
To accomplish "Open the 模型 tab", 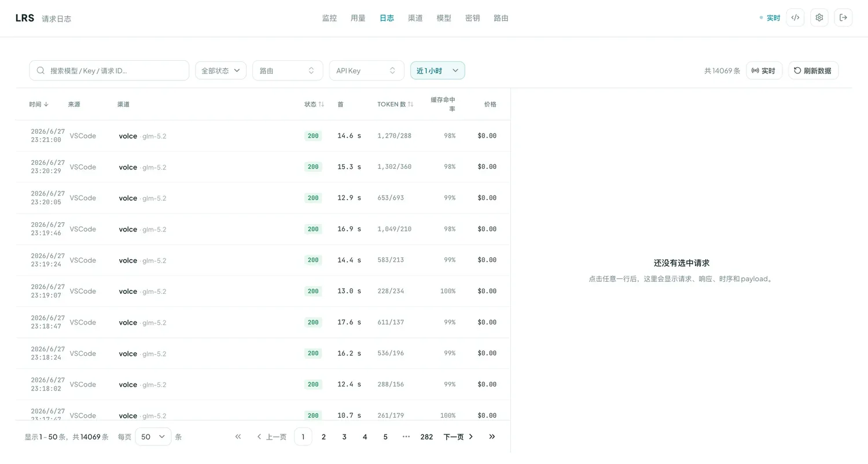I will pos(444,18).
